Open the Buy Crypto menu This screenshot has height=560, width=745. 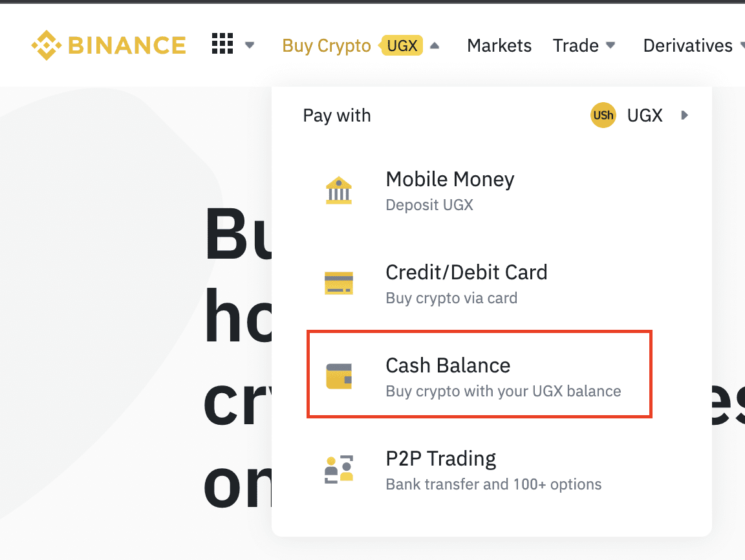(x=326, y=45)
